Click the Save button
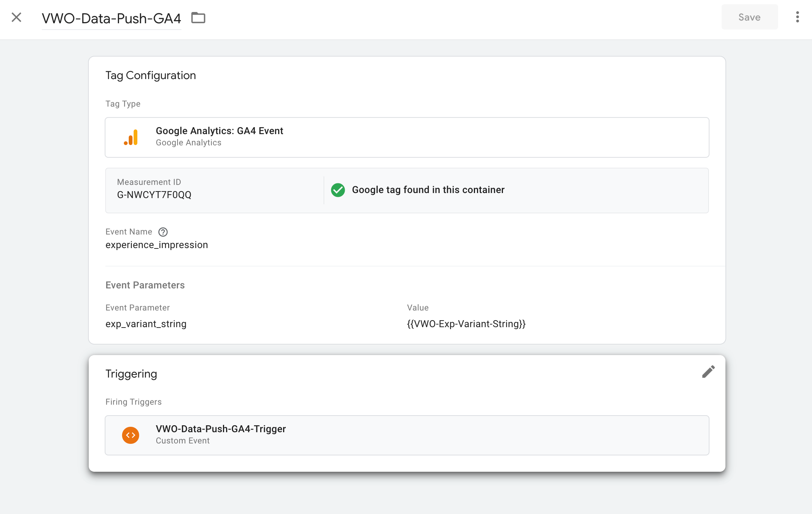 tap(749, 17)
